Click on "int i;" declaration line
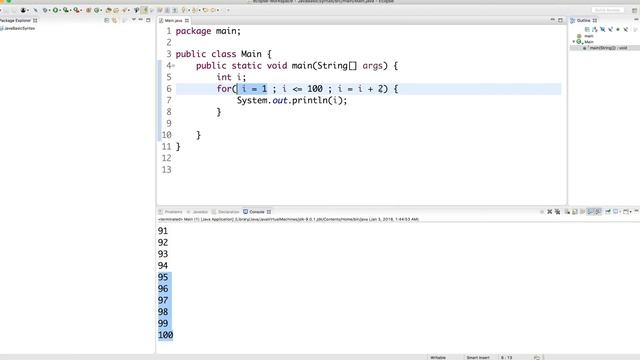This screenshot has width=640, height=360. click(231, 77)
